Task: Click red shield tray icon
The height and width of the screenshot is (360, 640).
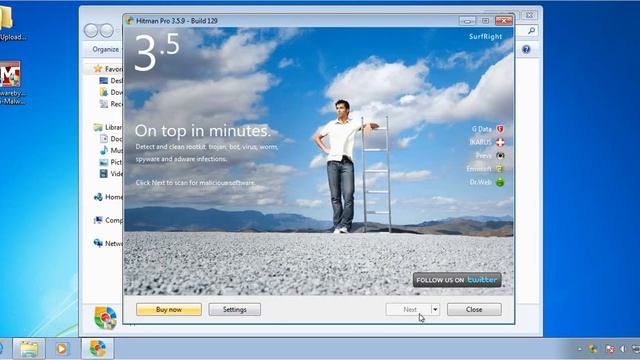Action: click(610, 349)
